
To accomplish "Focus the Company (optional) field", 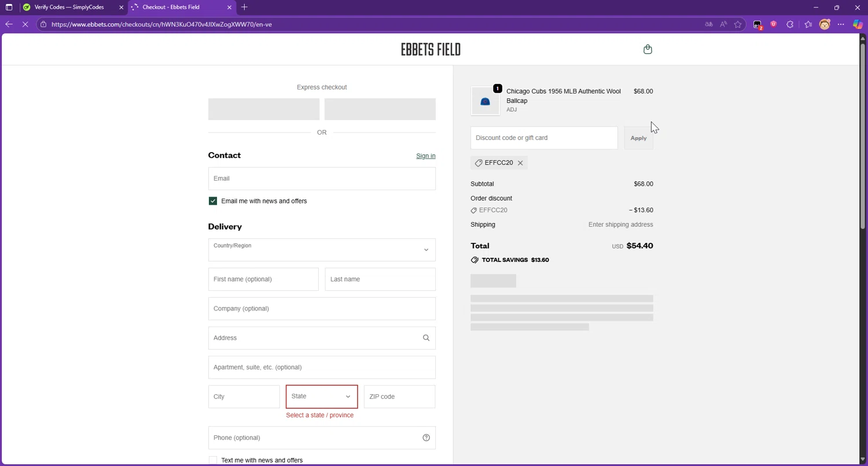I will [322, 309].
